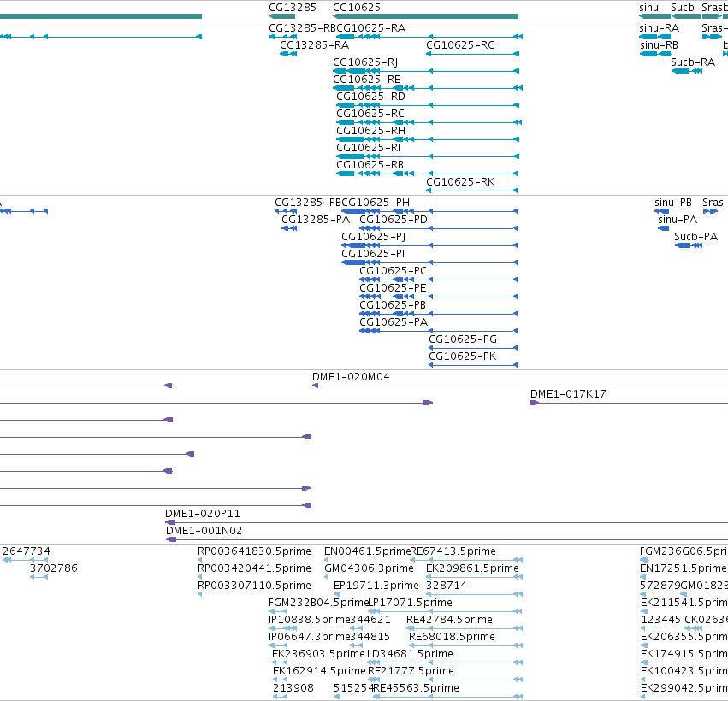Click EST label 344815
The image size is (728, 701).
370,637
